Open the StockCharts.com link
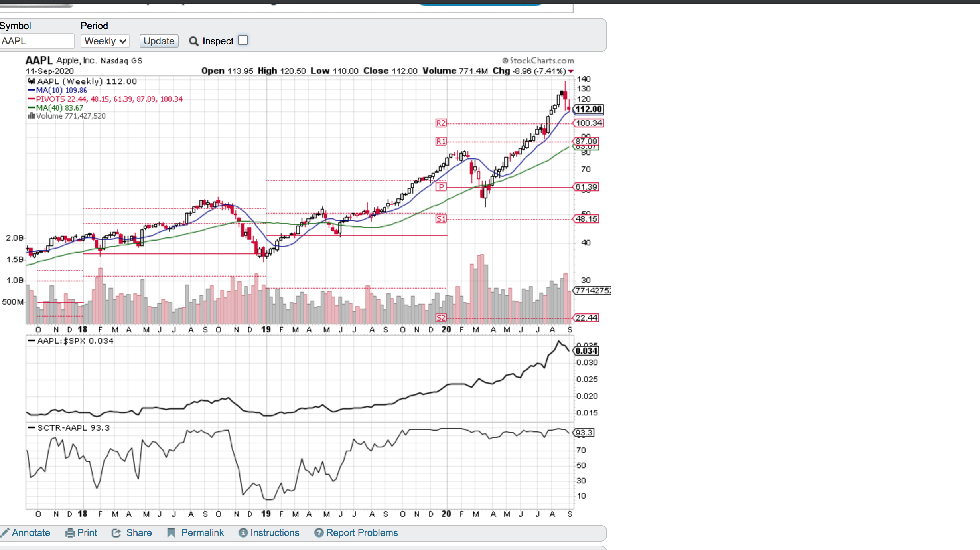 pos(538,60)
